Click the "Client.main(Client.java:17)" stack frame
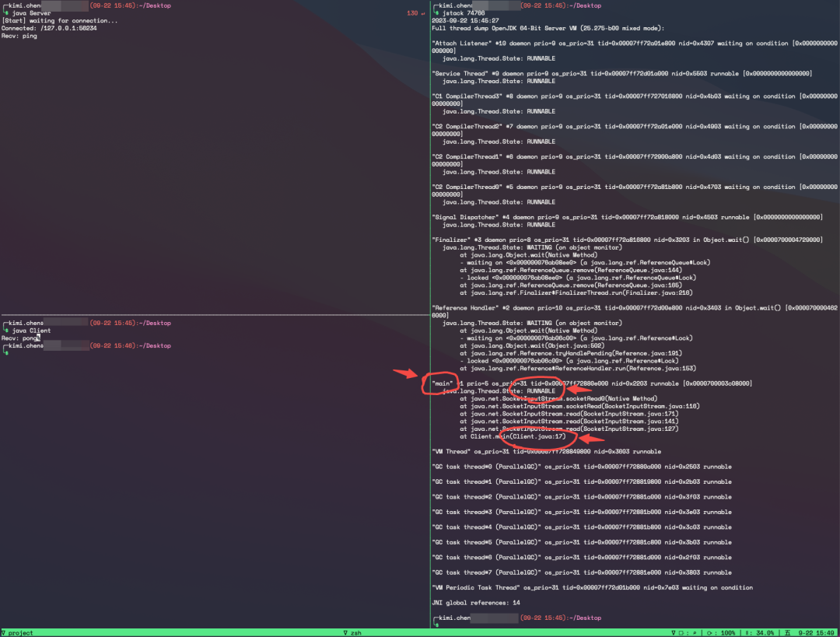 [513, 436]
